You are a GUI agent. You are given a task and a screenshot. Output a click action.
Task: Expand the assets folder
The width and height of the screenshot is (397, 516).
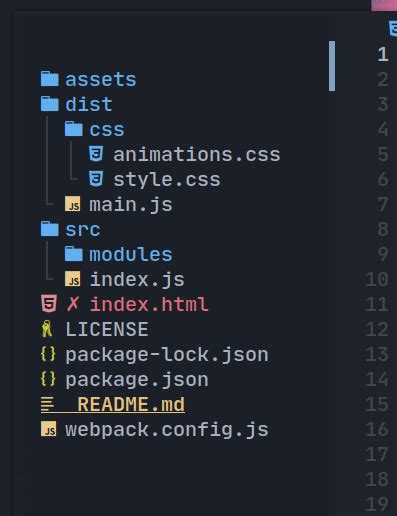(x=88, y=79)
